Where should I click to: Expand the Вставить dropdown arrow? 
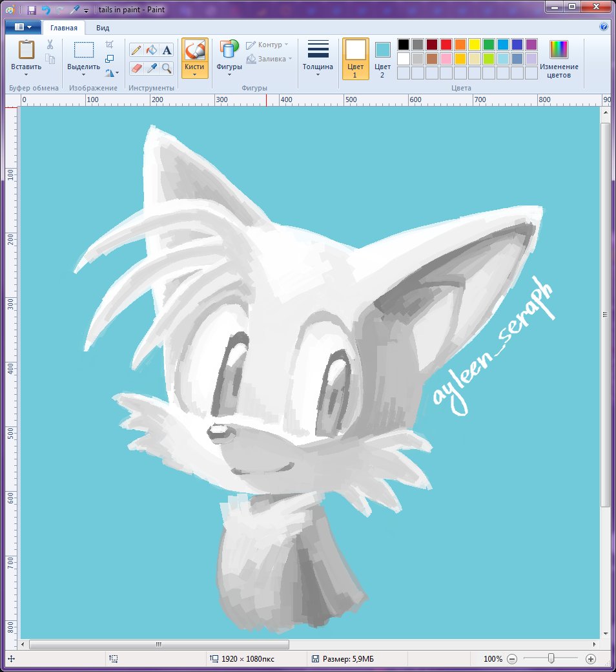click(x=26, y=75)
